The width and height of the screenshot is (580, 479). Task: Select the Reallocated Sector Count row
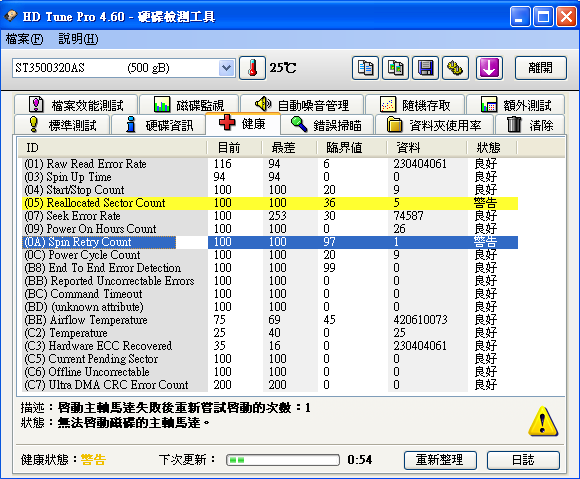pos(270,203)
